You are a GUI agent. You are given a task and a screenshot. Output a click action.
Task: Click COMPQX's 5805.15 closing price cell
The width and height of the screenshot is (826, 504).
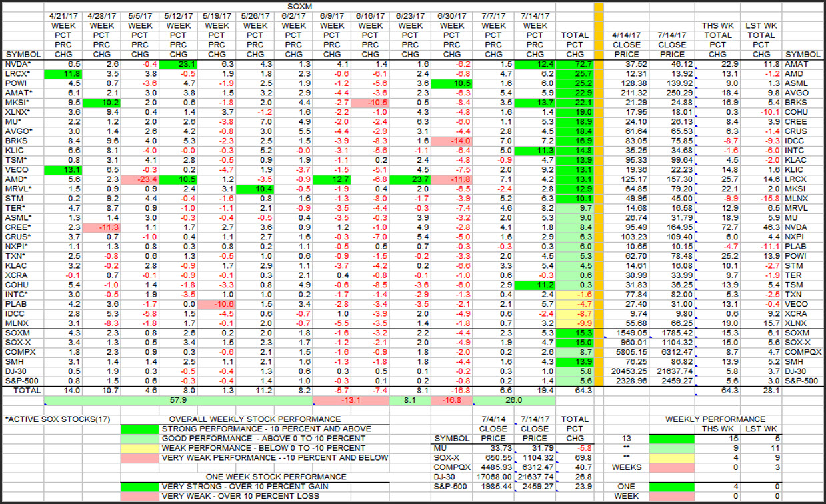(x=626, y=351)
